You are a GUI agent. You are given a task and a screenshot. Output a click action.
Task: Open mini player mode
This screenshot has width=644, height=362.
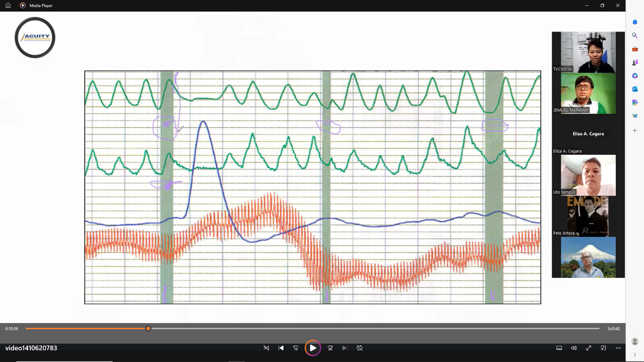pos(603,348)
